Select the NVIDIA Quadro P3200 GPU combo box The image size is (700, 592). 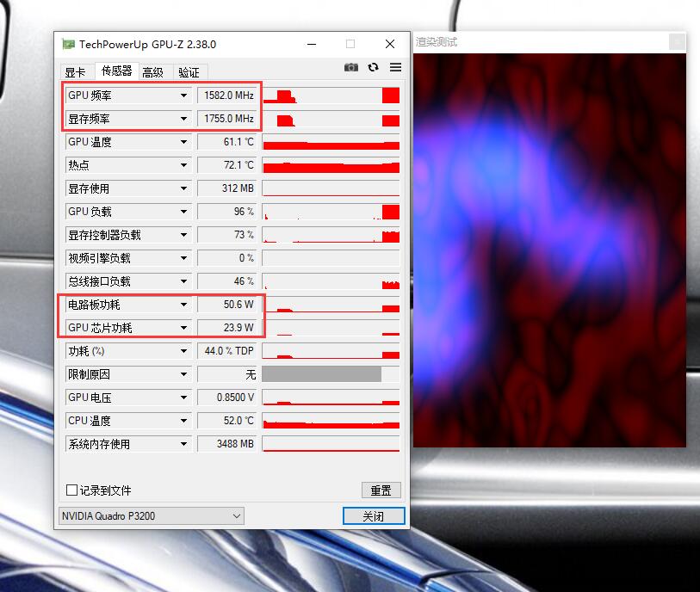point(152,515)
